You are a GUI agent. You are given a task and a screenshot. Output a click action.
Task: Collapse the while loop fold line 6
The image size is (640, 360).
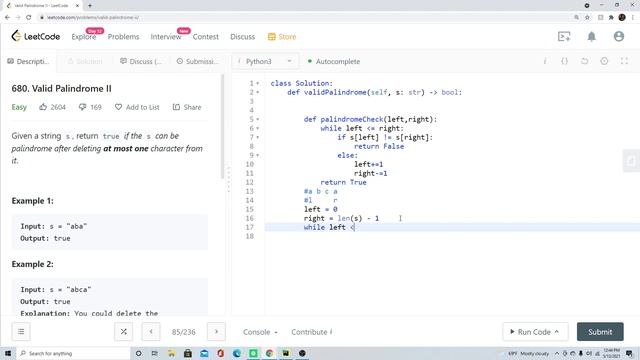click(x=258, y=128)
